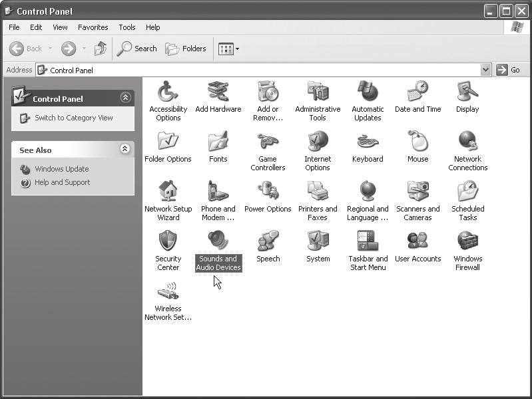Image resolution: width=532 pixels, height=399 pixels.
Task: Maximize the Control Panel window
Action: (x=506, y=11)
